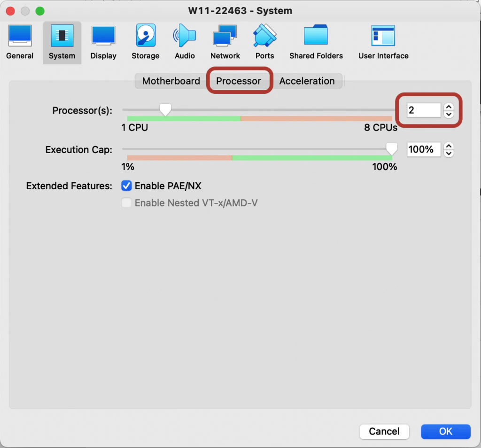Increase Execution Cap with up arrow
This screenshot has width=481, height=448.
(x=449, y=146)
